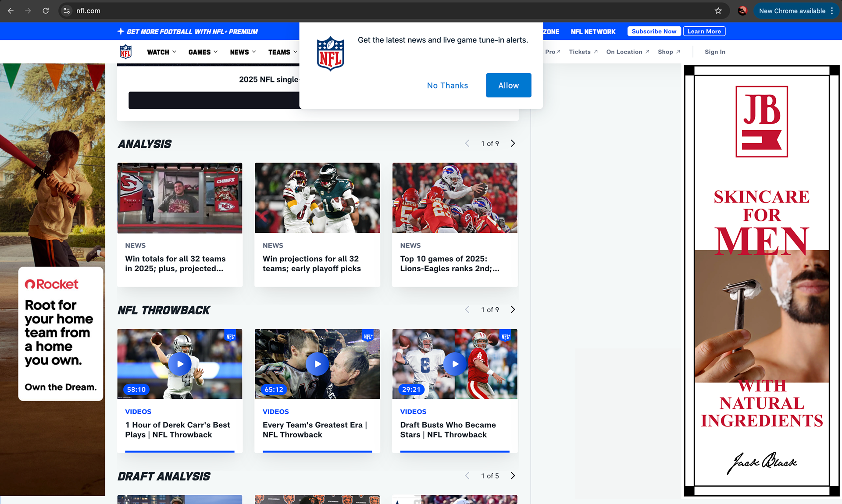Click the DRAFT ANALYSIS section heading
The width and height of the screenshot is (842, 504).
tap(164, 476)
